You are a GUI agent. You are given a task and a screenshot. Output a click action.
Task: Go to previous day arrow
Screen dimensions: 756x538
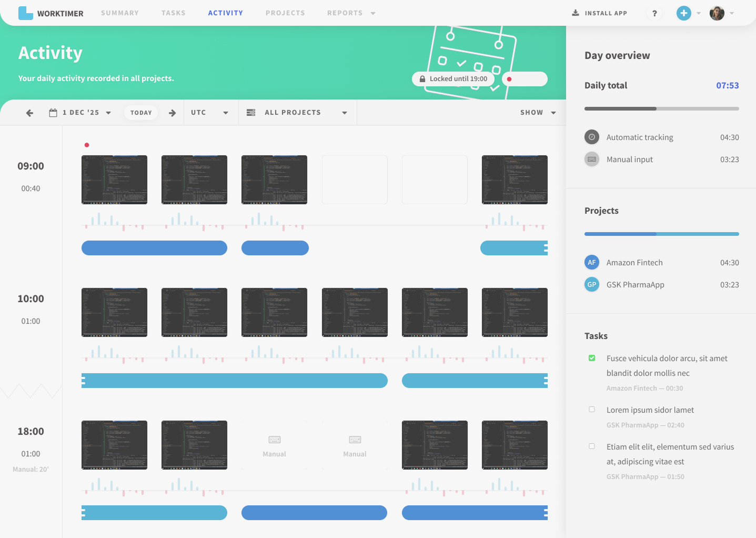29,113
